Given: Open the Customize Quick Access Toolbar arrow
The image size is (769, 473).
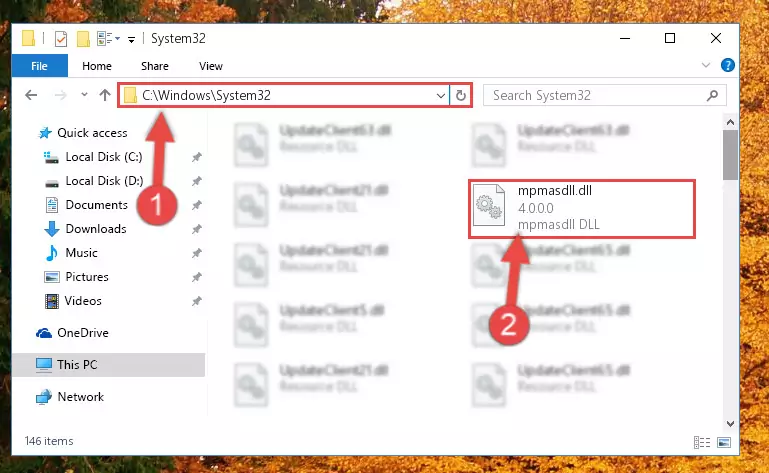Looking at the screenshot, I should [131, 39].
